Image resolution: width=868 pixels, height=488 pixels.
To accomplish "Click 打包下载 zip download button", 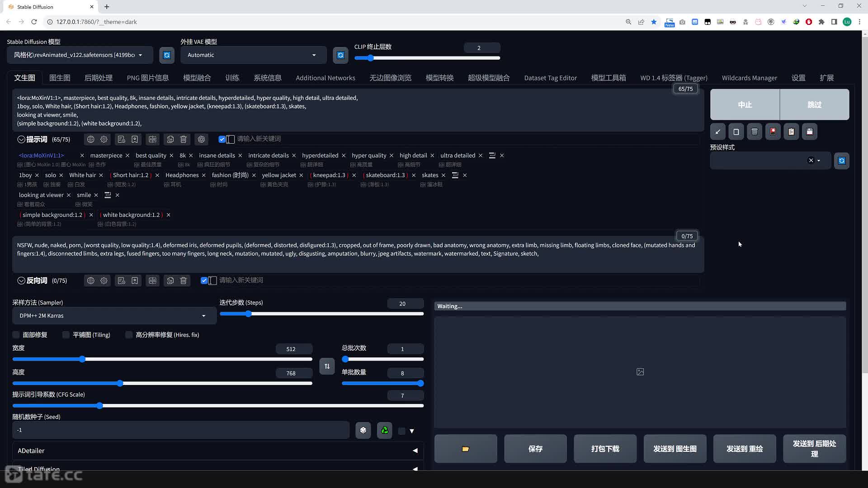I will click(605, 449).
